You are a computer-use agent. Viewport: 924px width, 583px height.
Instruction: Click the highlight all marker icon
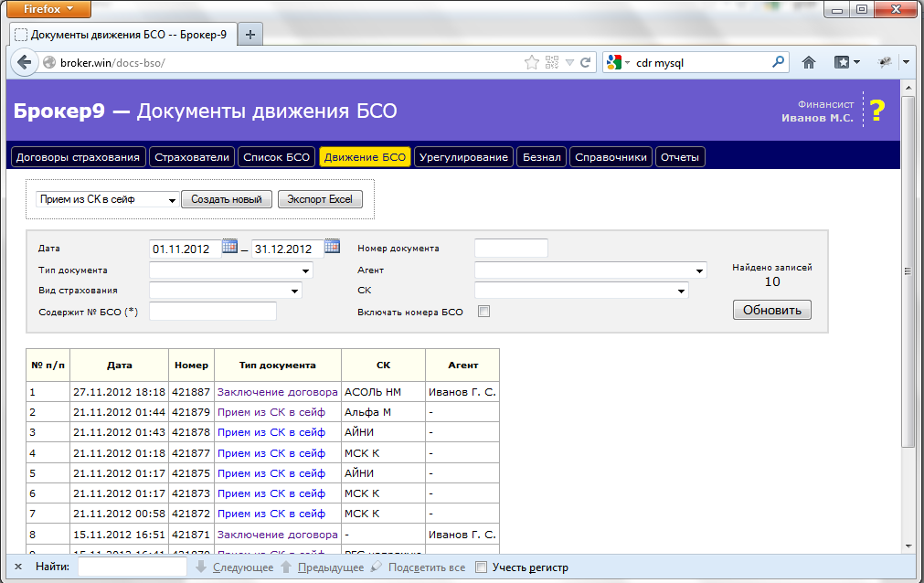pyautogui.click(x=377, y=567)
